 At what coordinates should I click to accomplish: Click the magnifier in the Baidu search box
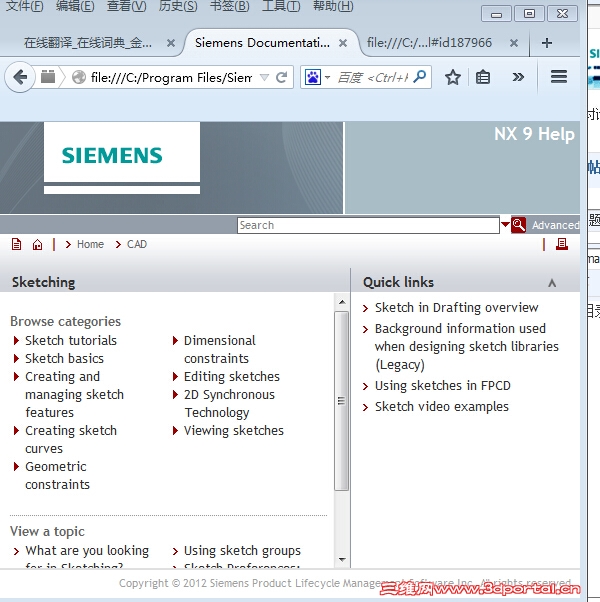click(x=420, y=77)
